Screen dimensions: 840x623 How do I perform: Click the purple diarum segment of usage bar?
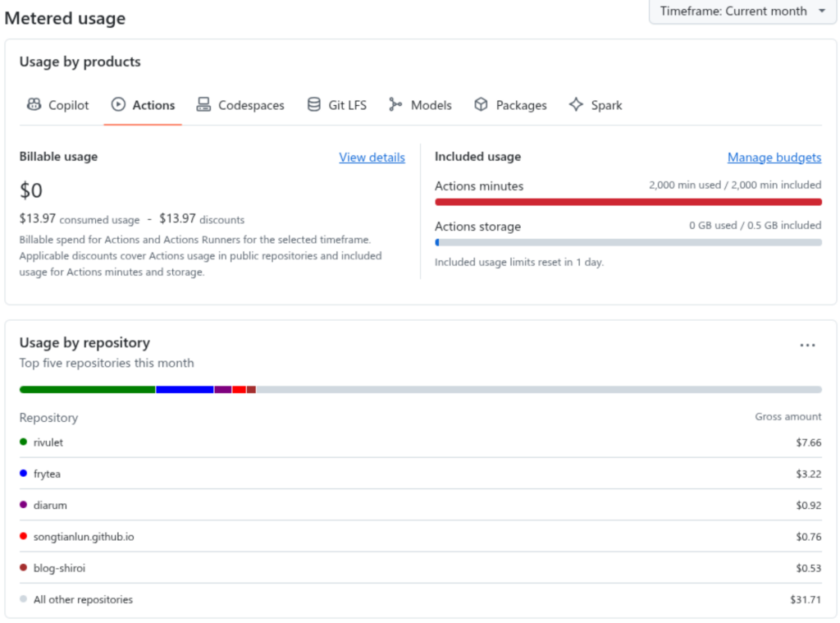click(223, 390)
